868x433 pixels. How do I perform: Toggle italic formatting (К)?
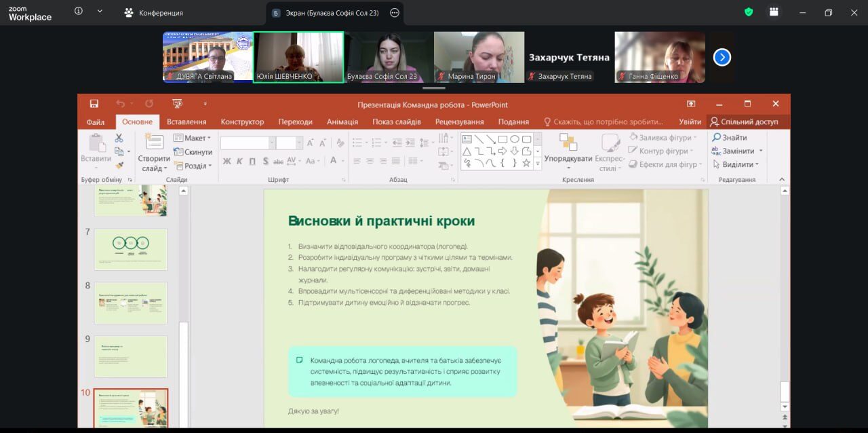[240, 161]
